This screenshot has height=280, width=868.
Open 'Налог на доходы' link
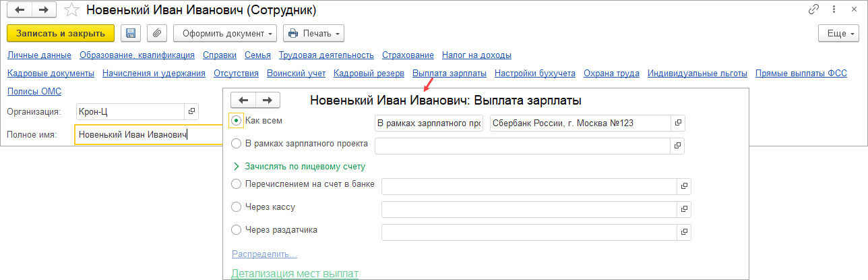click(476, 55)
